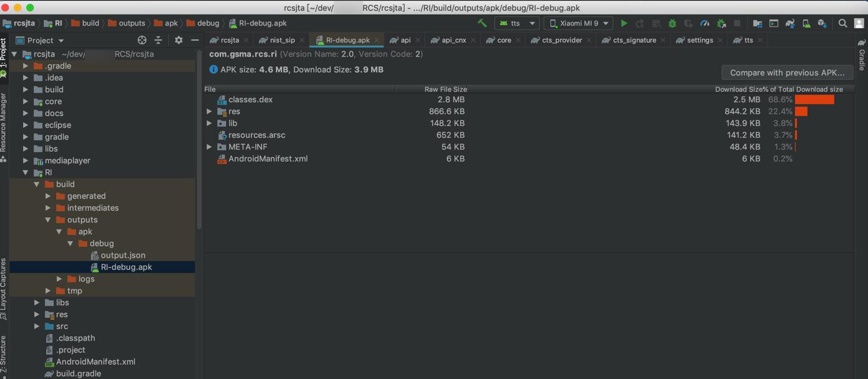Open the Profiler gauge icon
Screen dimensions: 868x379
705,23
